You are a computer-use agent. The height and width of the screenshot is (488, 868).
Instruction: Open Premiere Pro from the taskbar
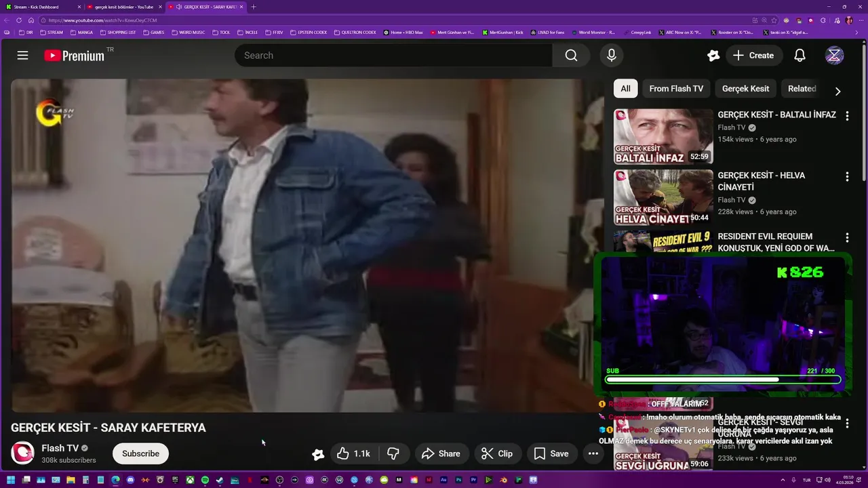pos(473,481)
